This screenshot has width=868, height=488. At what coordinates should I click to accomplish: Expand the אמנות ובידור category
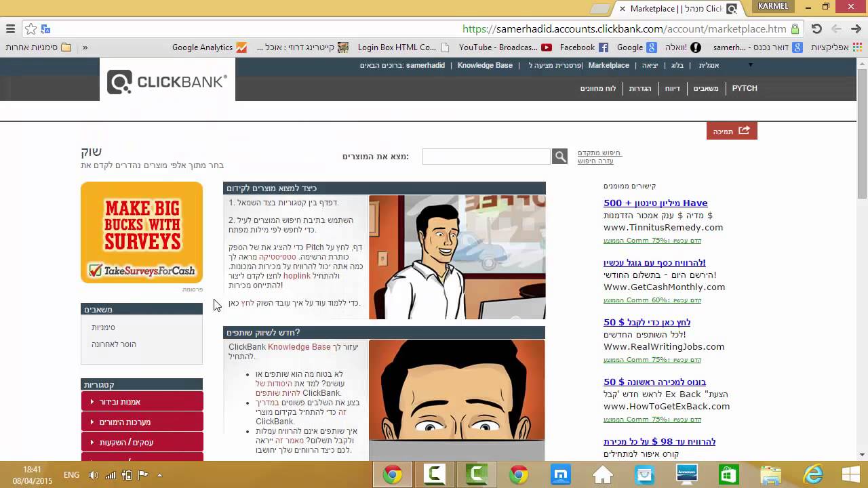(x=142, y=401)
